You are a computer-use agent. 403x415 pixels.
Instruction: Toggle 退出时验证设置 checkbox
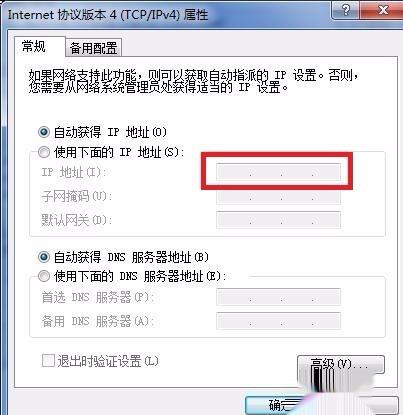(x=48, y=361)
